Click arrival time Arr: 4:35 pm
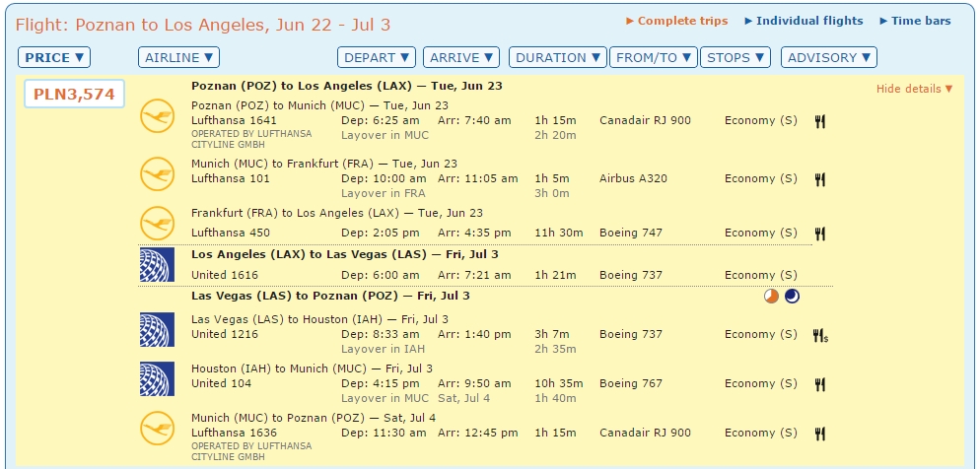The width and height of the screenshot is (980, 469). click(x=474, y=233)
